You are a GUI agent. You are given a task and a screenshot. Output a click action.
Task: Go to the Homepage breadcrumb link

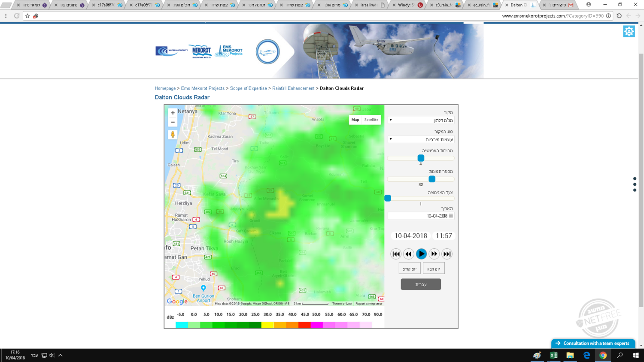pyautogui.click(x=165, y=88)
